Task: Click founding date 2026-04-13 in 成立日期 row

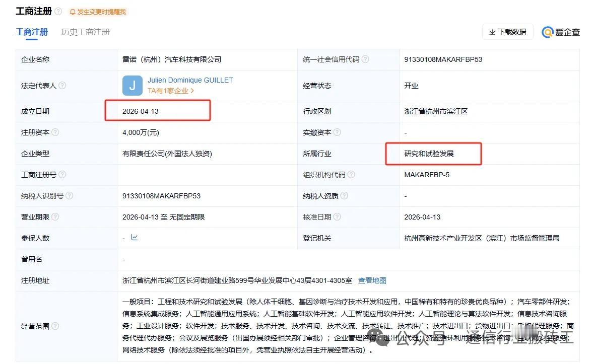Action: (141, 112)
